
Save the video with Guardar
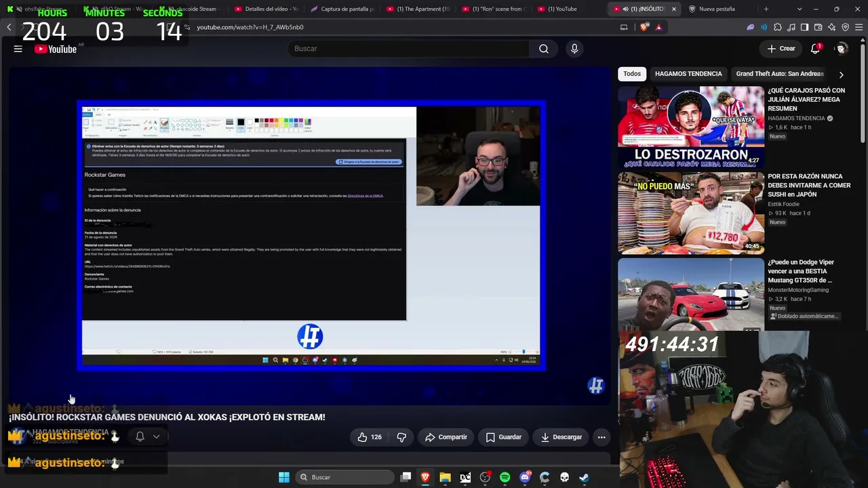click(504, 437)
